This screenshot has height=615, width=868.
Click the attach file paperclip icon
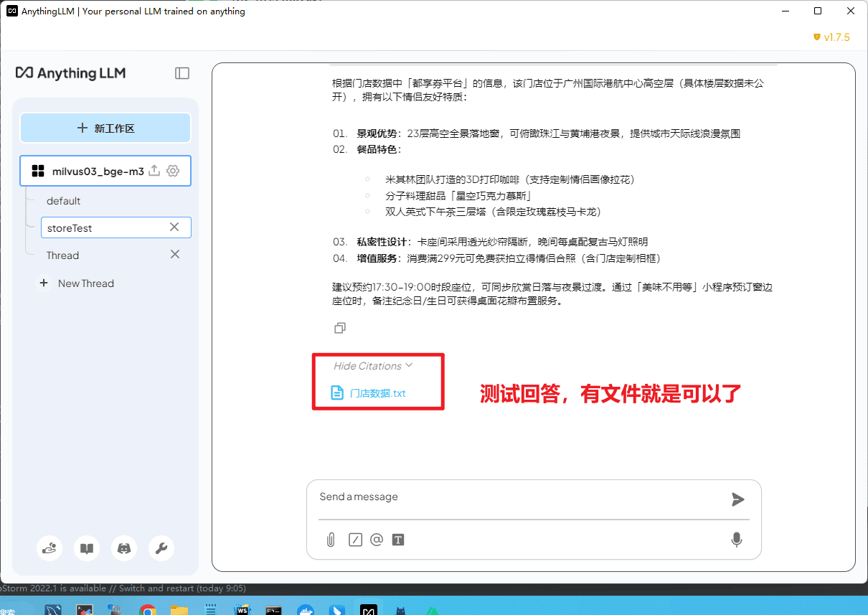[331, 540]
